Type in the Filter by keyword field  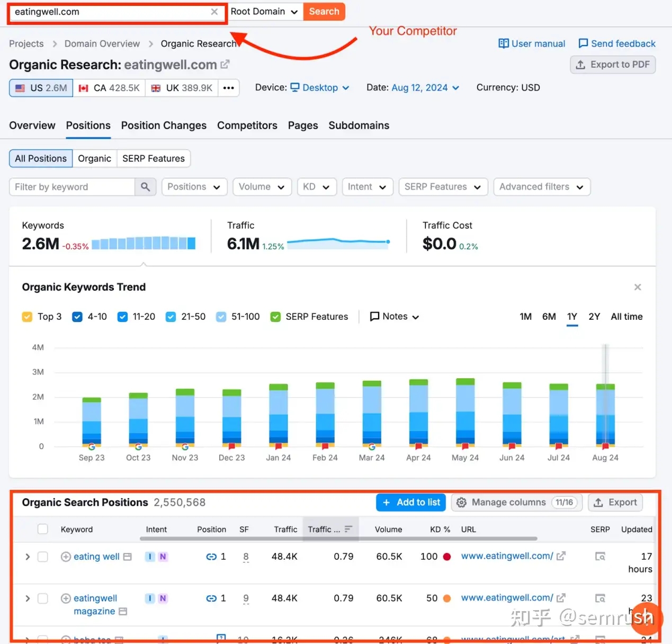pyautogui.click(x=71, y=187)
